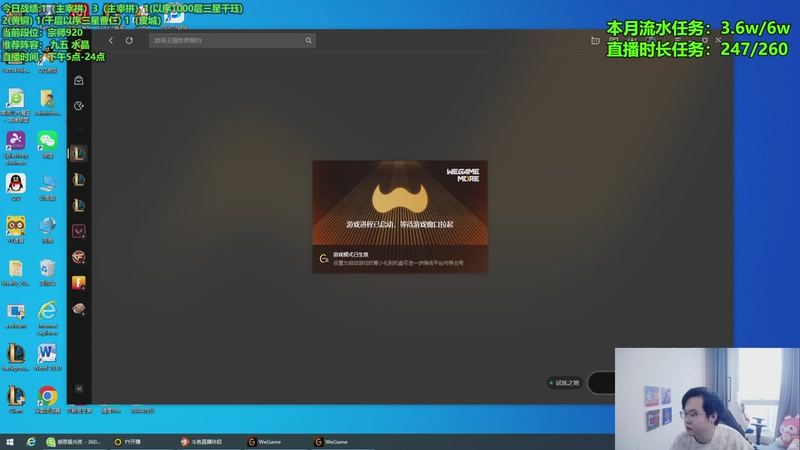
Task: Open the Pac-Man shaped game center icon
Action: (x=79, y=106)
